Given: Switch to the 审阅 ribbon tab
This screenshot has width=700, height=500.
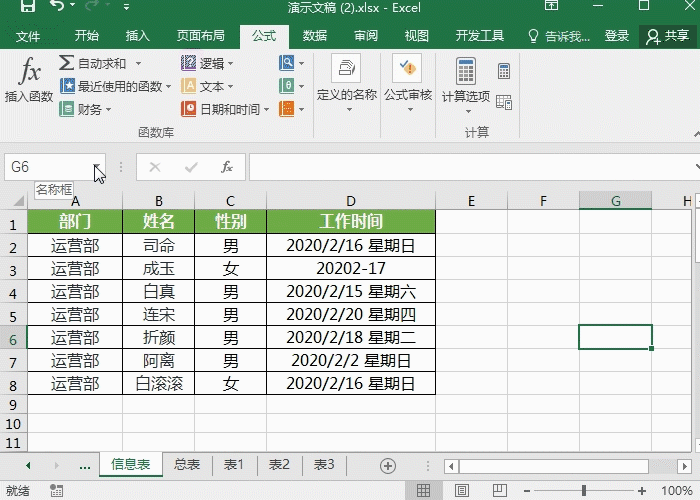Looking at the screenshot, I should point(366,36).
